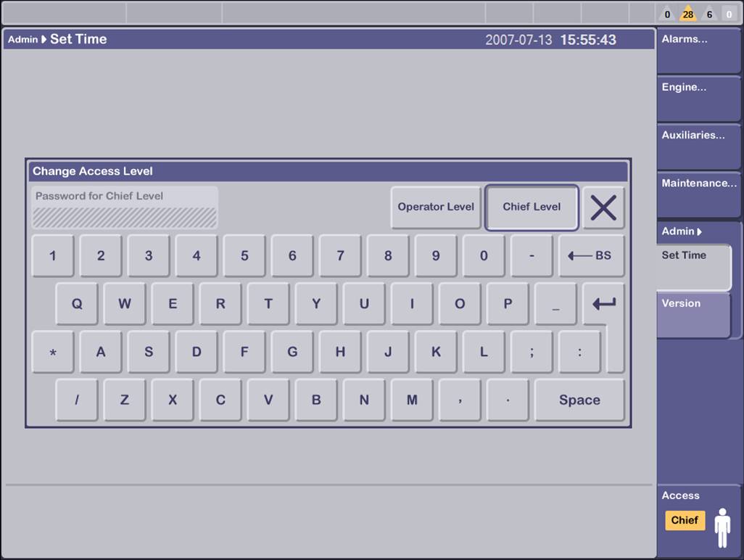This screenshot has height=560, width=744.
Task: Open the Alarms screen
Action: [x=698, y=50]
